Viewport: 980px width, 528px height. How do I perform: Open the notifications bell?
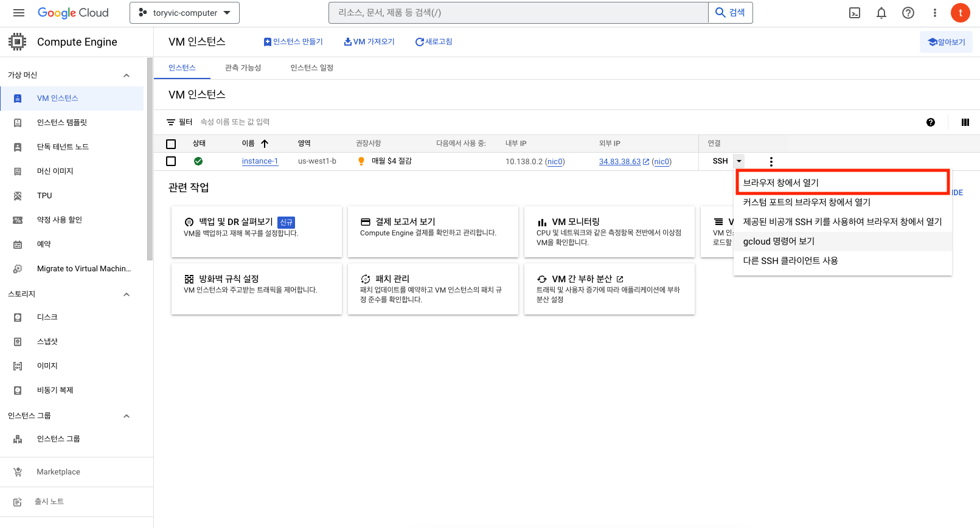[881, 13]
